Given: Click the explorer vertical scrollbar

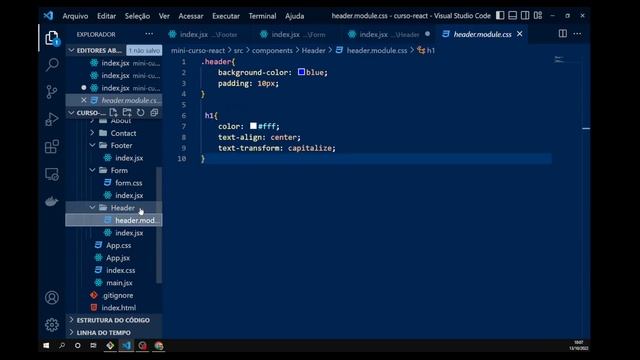Looking at the screenshot, I should point(159,224).
